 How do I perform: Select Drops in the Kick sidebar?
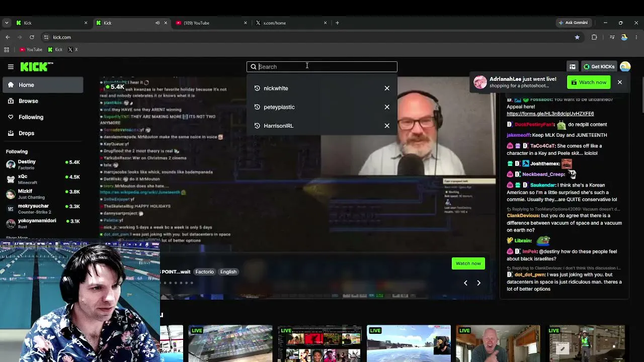43,133
